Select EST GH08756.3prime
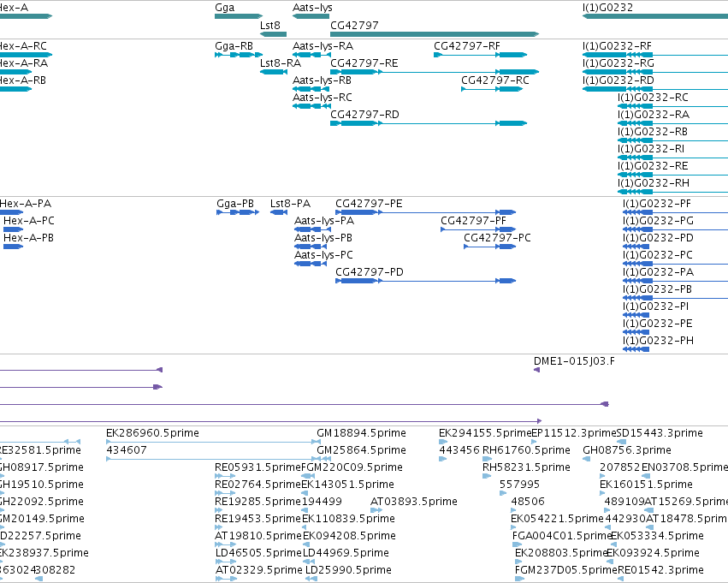The width and height of the screenshot is (728, 583). (586, 459)
